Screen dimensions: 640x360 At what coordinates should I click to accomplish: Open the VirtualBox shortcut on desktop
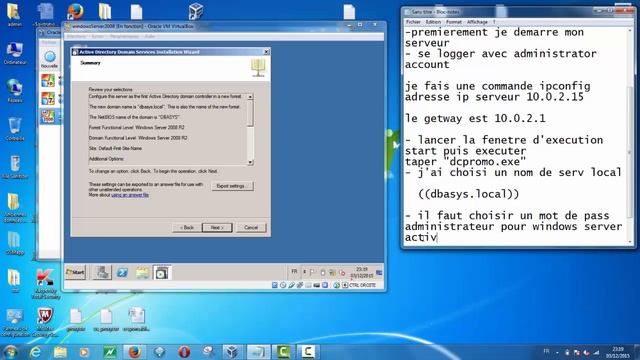196,11
